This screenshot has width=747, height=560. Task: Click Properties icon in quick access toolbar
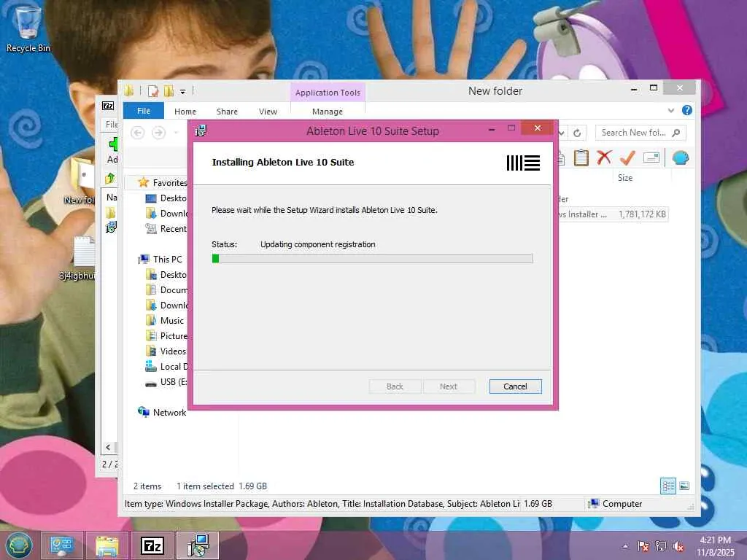pos(153,91)
